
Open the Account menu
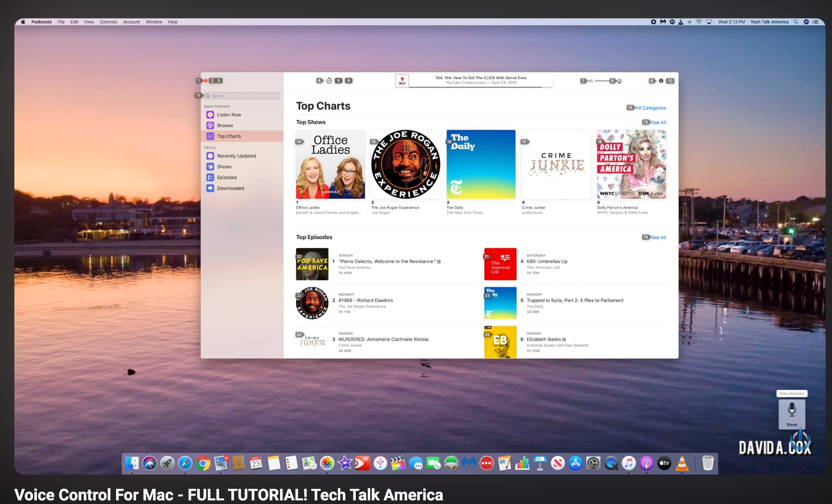(131, 22)
